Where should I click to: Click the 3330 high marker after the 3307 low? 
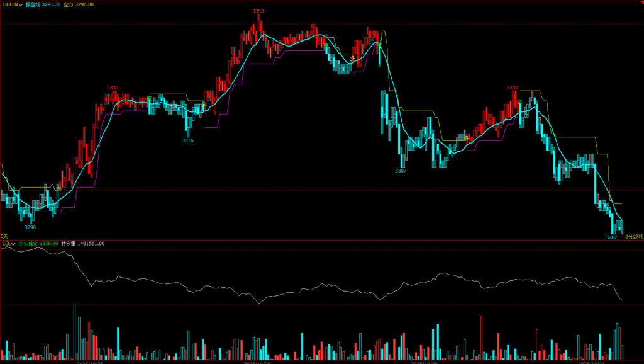(x=513, y=88)
